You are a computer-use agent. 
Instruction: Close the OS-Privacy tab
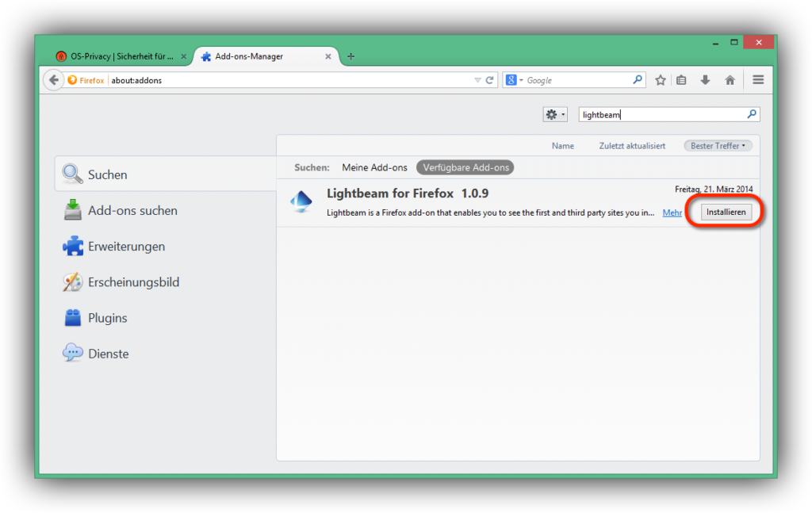(x=183, y=56)
